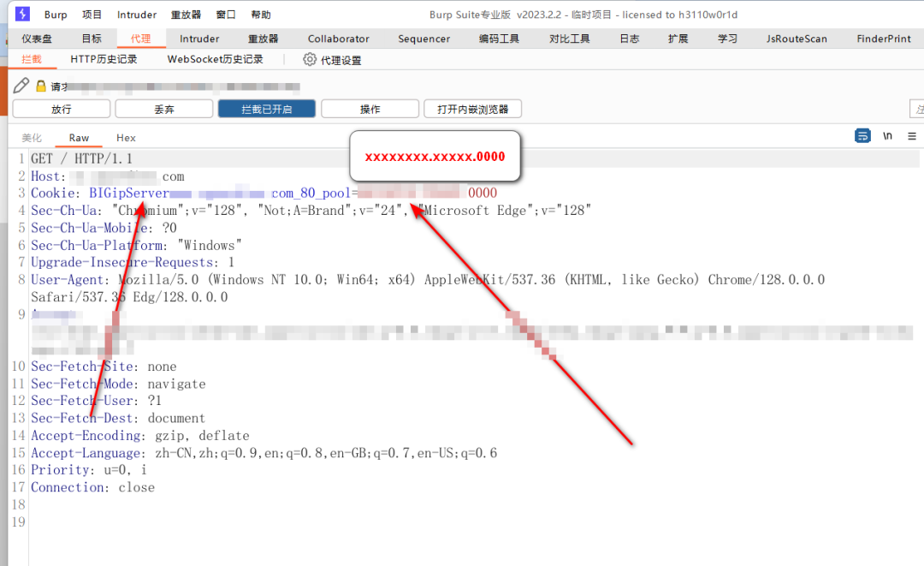Open proxy settings gear icon

tap(310, 59)
